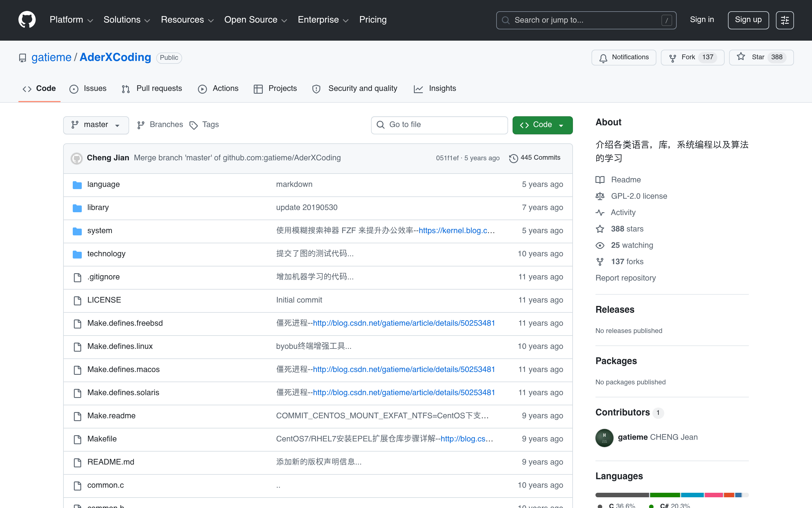Focus the Go to file input
Screen dimensions: 812x508
point(439,125)
